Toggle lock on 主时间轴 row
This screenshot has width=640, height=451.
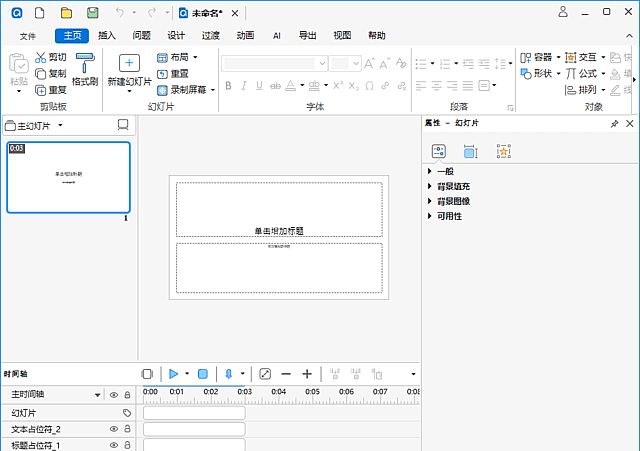click(x=127, y=395)
